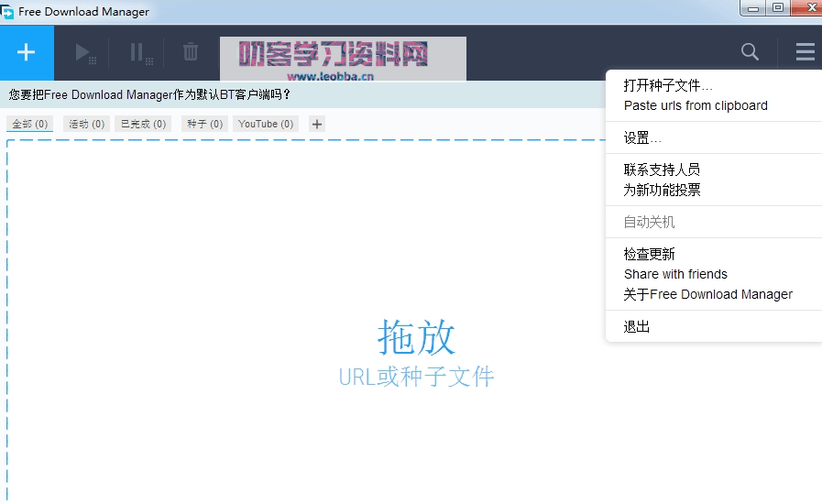Click Paste urls from clipboard

[x=696, y=105]
